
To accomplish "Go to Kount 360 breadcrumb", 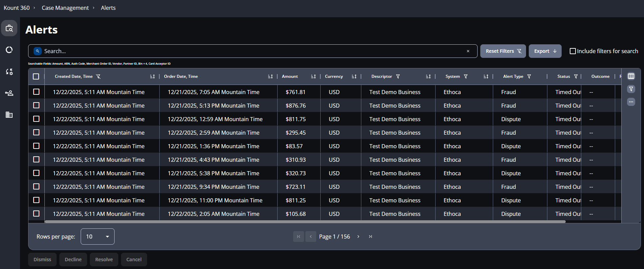I will click(17, 8).
